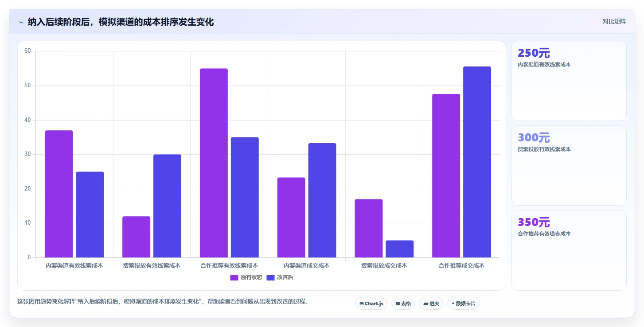Open the 300元 搜索投放 card
The height and width of the screenshot is (327, 644).
(x=569, y=165)
